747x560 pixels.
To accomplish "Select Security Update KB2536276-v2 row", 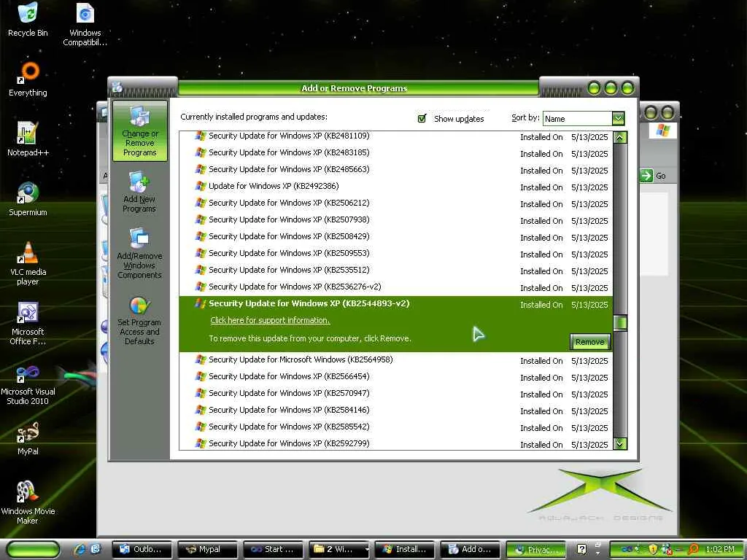I will pos(396,287).
